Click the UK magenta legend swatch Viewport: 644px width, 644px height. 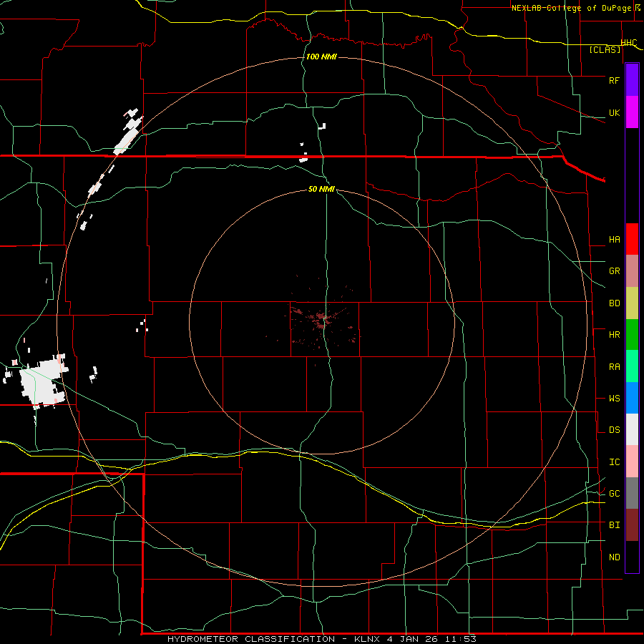click(x=632, y=112)
